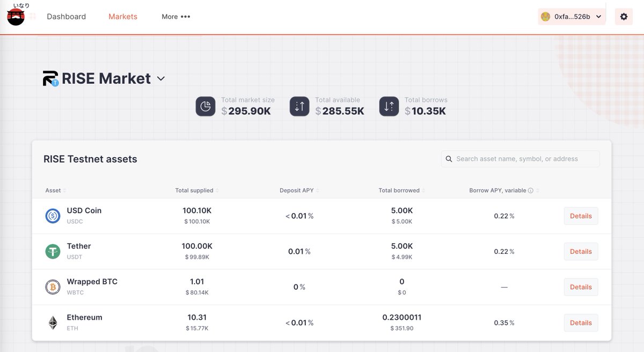Sort by Total supplied column

click(197, 190)
